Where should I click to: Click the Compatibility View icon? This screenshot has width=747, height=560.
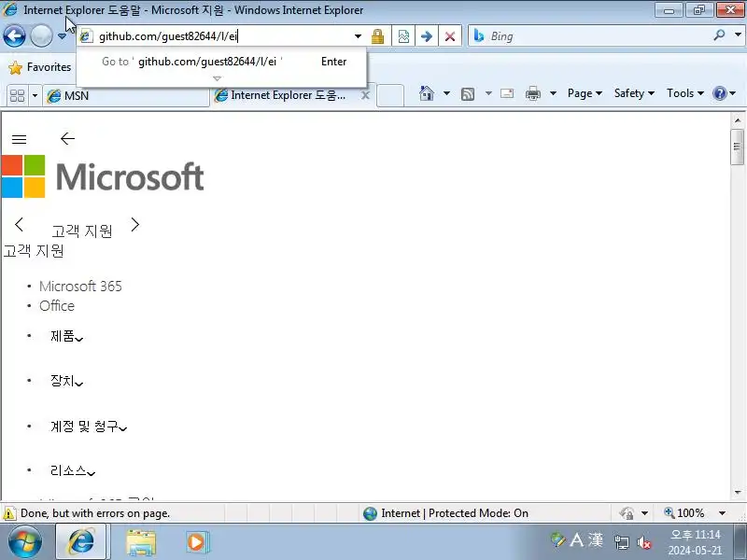(x=403, y=36)
